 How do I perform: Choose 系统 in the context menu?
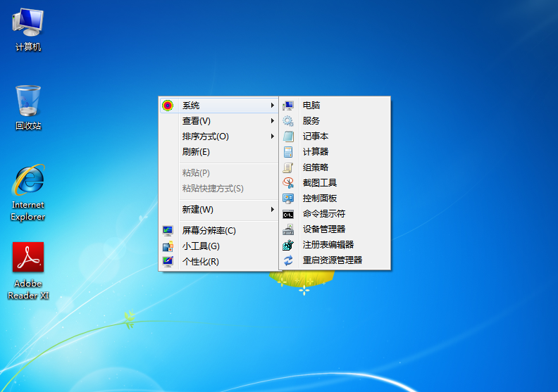pos(219,106)
